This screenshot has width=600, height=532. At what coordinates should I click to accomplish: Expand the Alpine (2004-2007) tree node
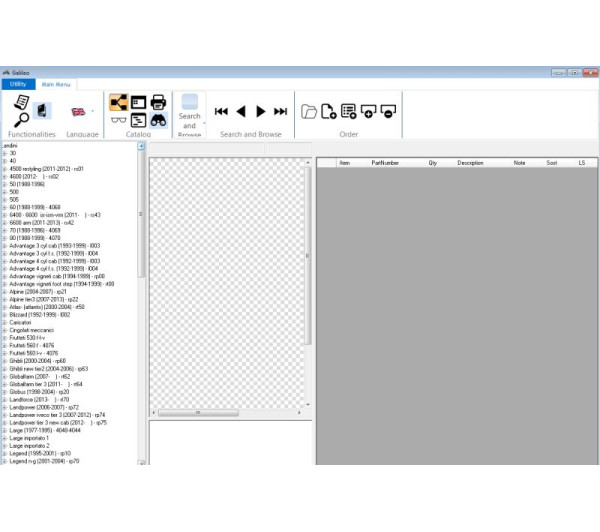(x=4, y=291)
